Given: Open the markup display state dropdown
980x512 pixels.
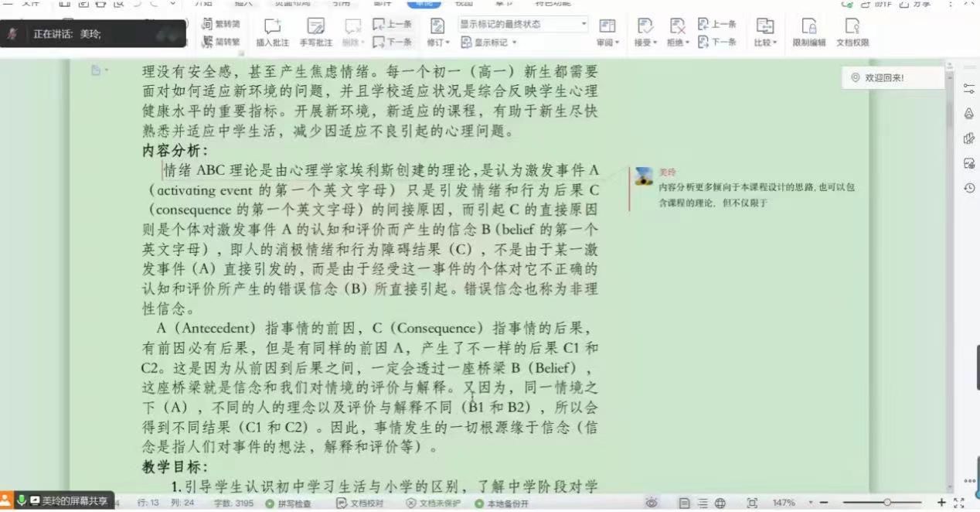Looking at the screenshot, I should point(522,24).
